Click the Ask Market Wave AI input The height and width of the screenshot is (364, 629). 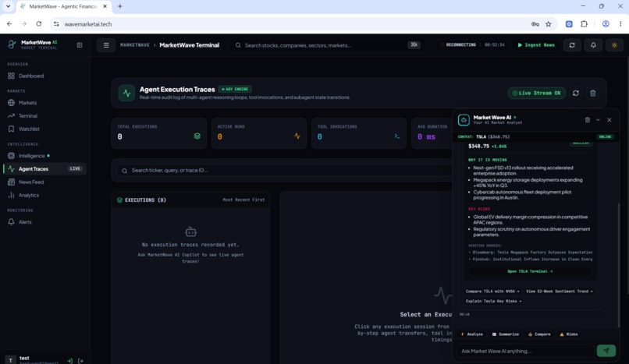tap(525, 352)
